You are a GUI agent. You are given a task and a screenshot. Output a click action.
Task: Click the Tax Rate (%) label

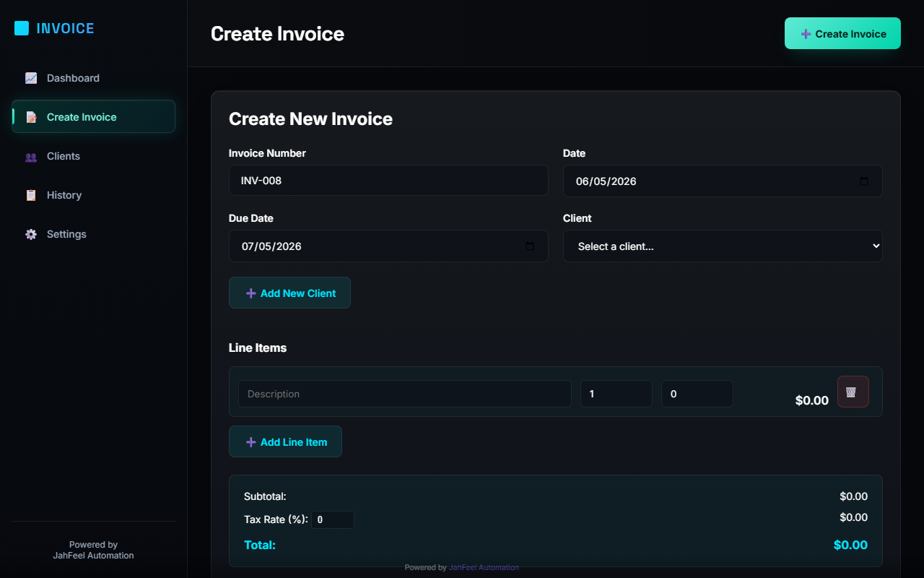[x=276, y=519]
